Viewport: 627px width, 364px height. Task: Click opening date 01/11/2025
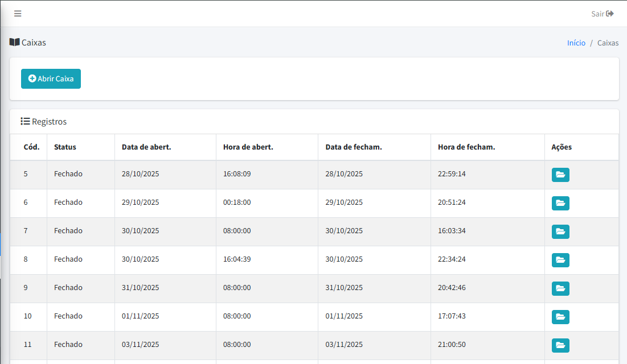pos(140,316)
